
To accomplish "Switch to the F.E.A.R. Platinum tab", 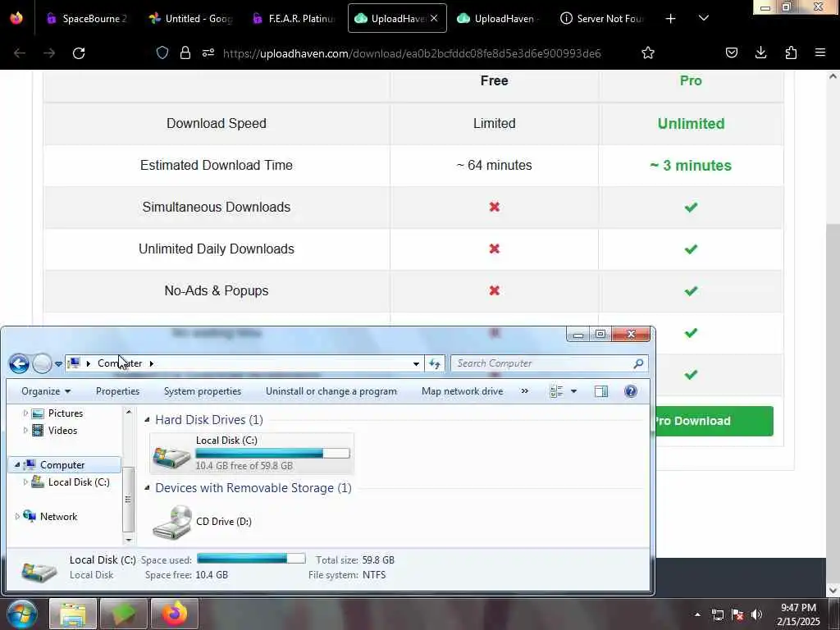I will (295, 18).
